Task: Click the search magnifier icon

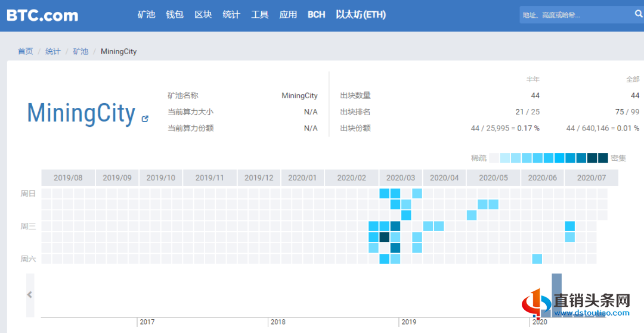Action: pos(639,14)
